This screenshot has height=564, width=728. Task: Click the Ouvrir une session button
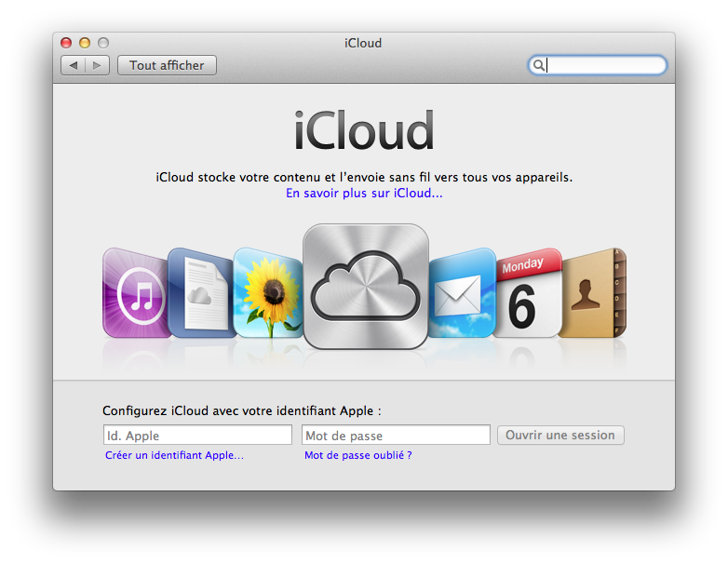(560, 435)
